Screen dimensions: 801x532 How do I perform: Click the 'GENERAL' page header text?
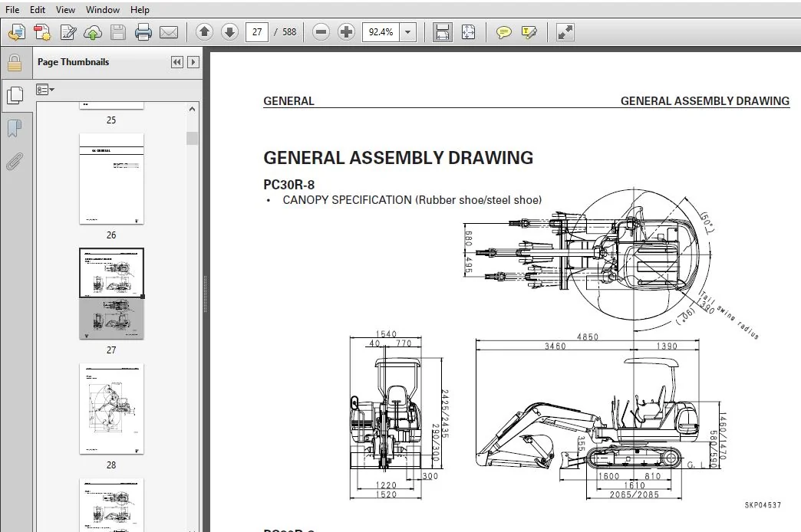(288, 101)
